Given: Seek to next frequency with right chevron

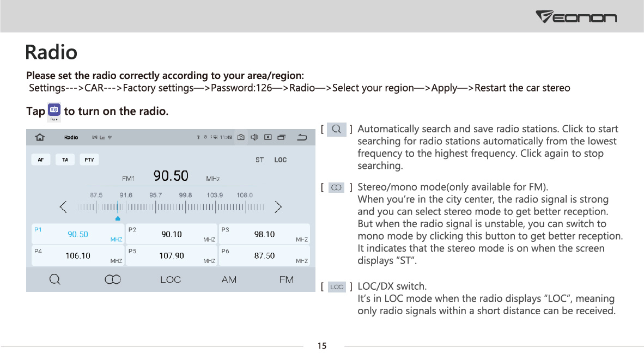Looking at the screenshot, I should [x=278, y=207].
